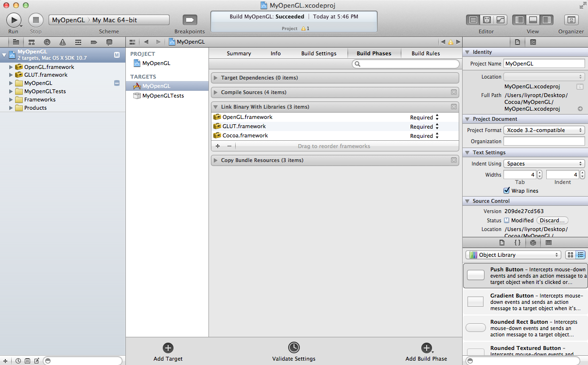588x365 pixels.
Task: Expand the OpenGL.framework tree item
Action: 11,67
